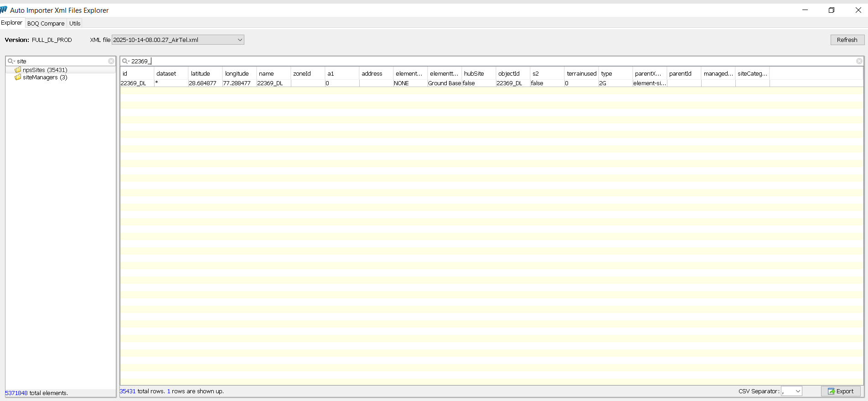The width and height of the screenshot is (868, 401).
Task: Click the table filter field containing 22369_
Action: pos(456,61)
